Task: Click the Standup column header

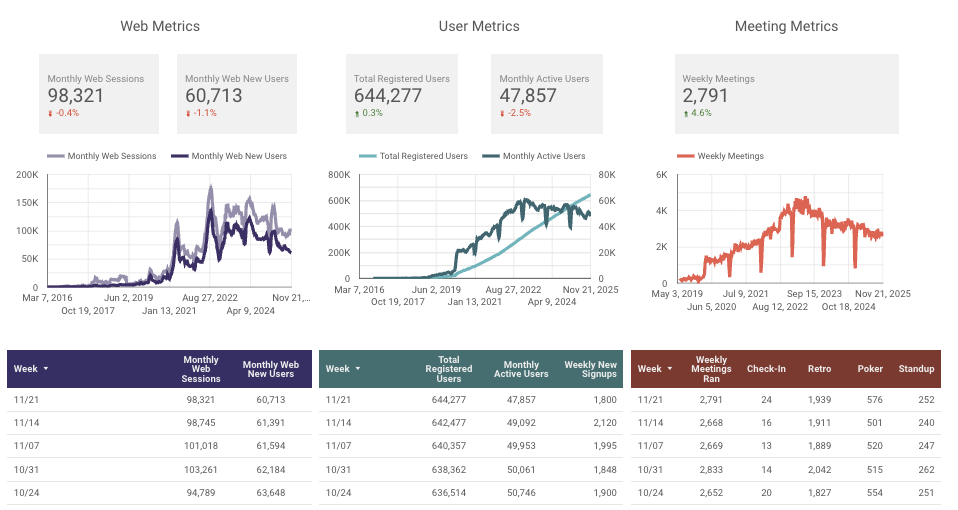Action: [915, 369]
